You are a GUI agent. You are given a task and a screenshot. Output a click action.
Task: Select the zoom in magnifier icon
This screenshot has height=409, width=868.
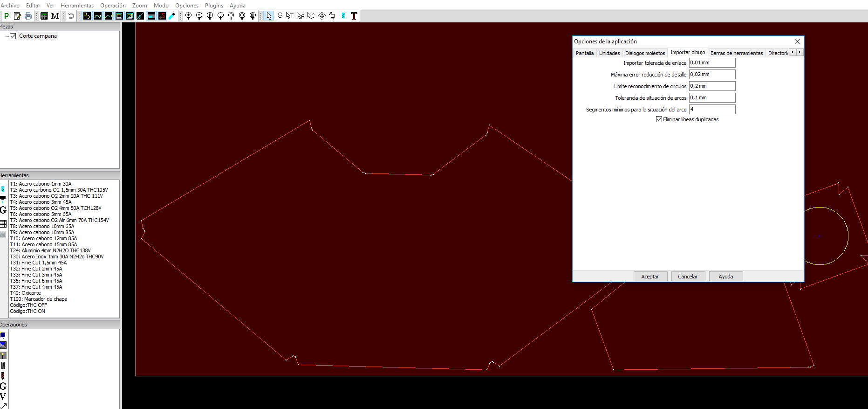[x=188, y=16]
